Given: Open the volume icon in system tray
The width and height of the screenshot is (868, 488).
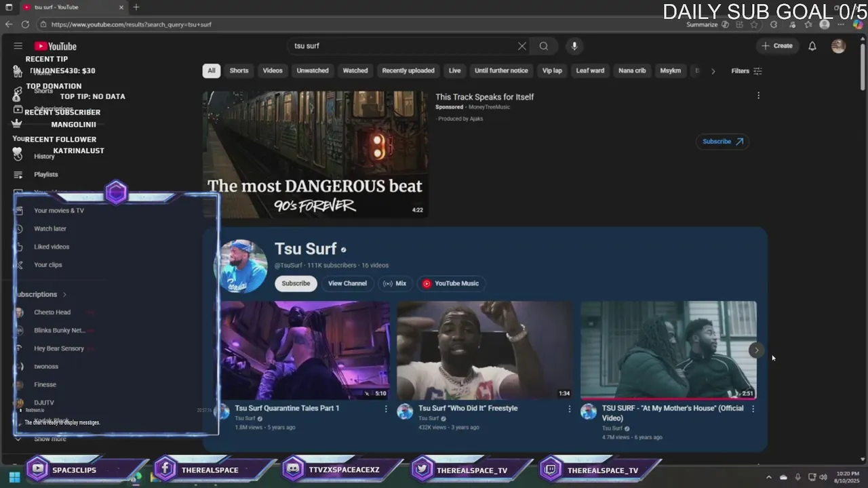Looking at the screenshot, I should click(x=823, y=477).
